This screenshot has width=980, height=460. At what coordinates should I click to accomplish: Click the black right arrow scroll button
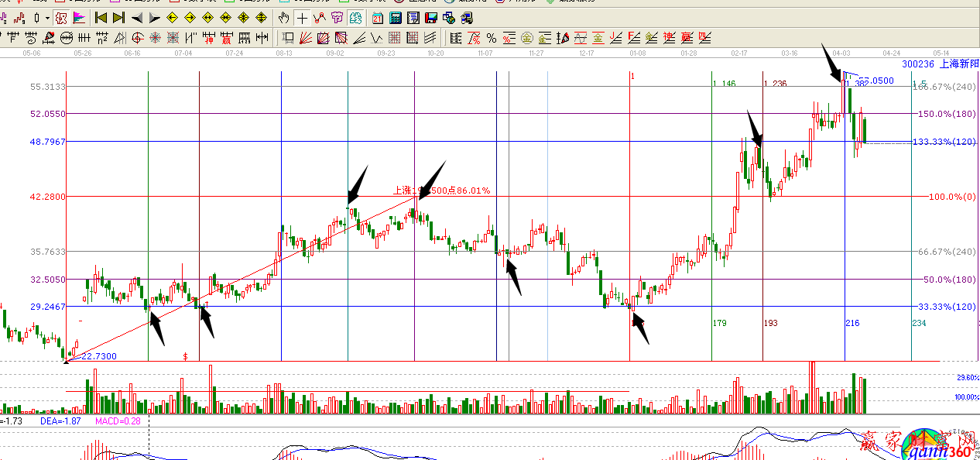coord(153,18)
